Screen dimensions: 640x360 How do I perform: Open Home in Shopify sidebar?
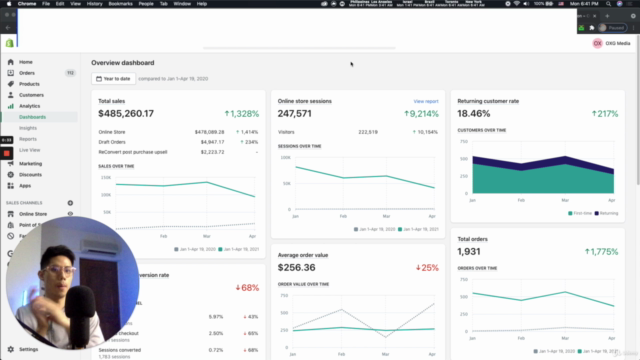25,62
